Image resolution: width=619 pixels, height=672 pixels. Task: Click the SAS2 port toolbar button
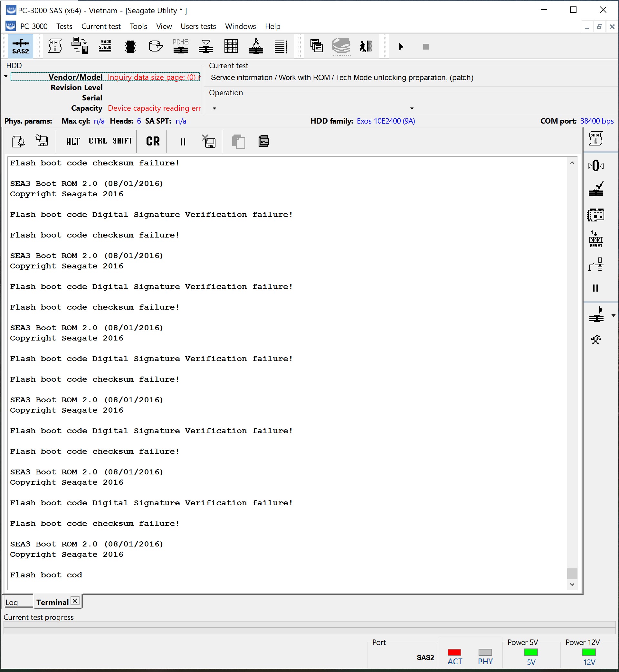pyautogui.click(x=20, y=46)
